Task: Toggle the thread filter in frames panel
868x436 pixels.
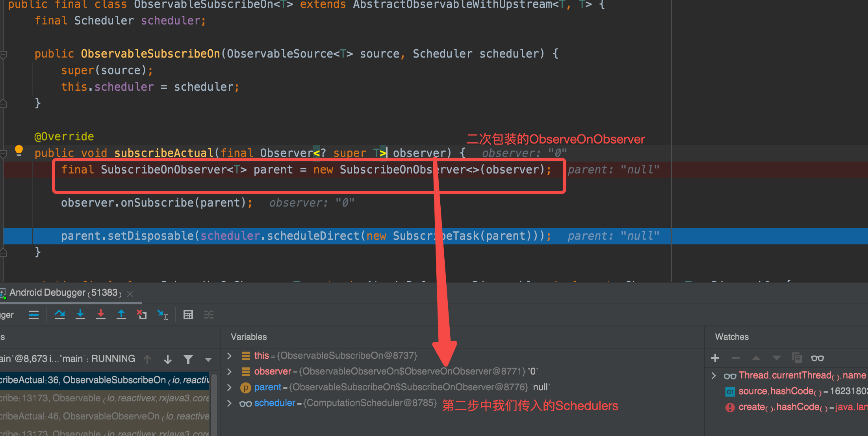Action: 188,359
